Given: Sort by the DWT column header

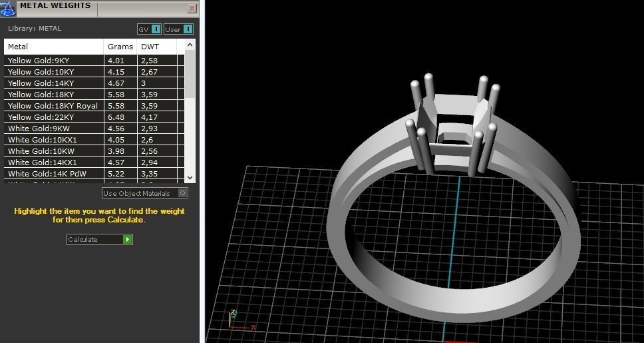Looking at the screenshot, I should click(157, 47).
